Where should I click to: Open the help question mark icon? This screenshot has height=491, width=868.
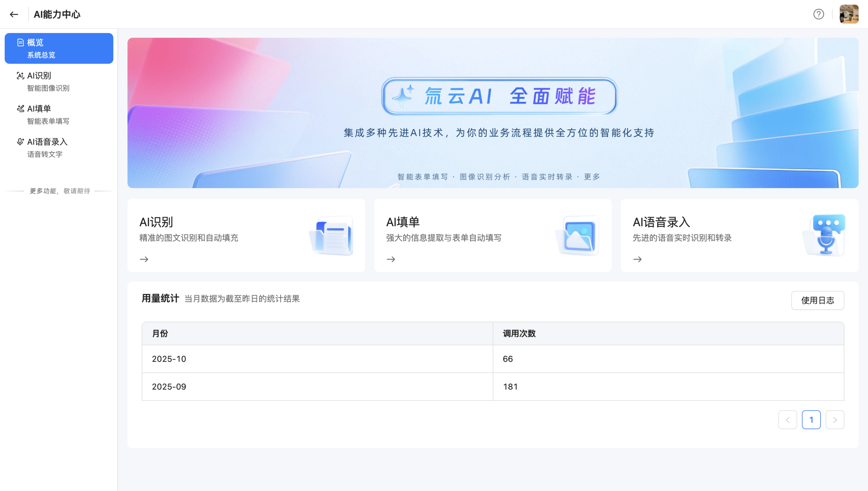[818, 14]
